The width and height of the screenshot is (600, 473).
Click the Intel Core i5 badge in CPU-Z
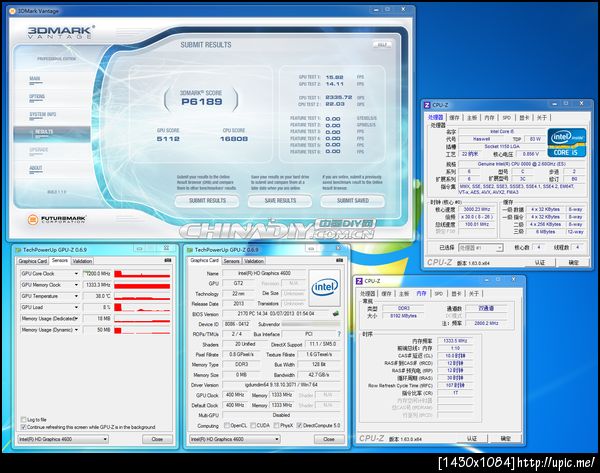coord(567,143)
